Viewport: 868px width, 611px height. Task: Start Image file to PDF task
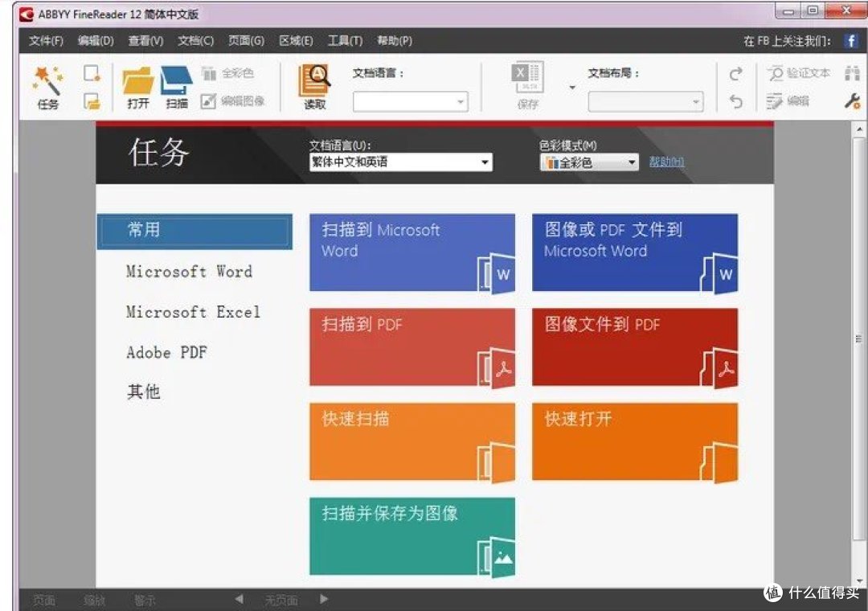(635, 347)
